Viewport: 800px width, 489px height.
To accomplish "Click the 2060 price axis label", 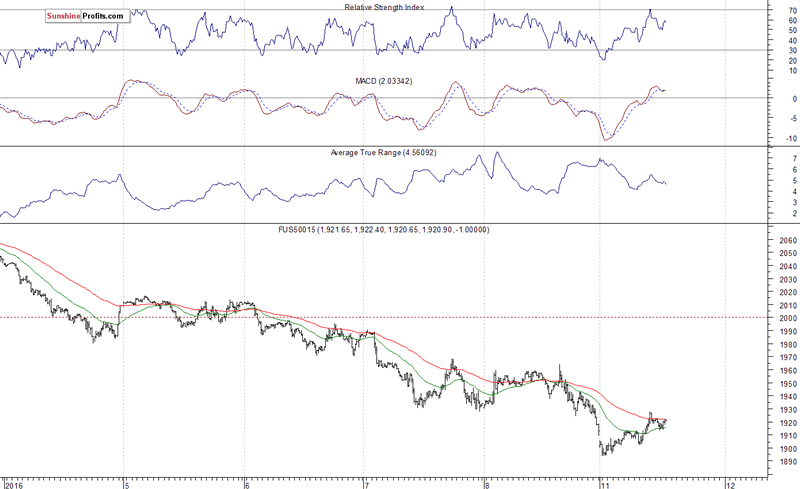I will 788,240.
